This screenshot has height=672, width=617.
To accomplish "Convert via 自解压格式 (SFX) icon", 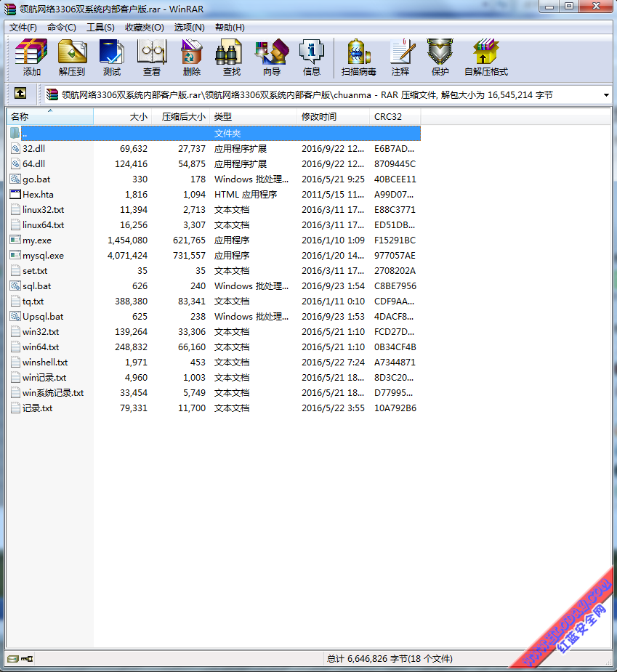I will coord(486,57).
